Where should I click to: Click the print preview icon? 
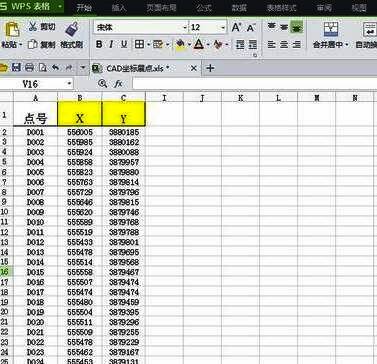coord(43,68)
